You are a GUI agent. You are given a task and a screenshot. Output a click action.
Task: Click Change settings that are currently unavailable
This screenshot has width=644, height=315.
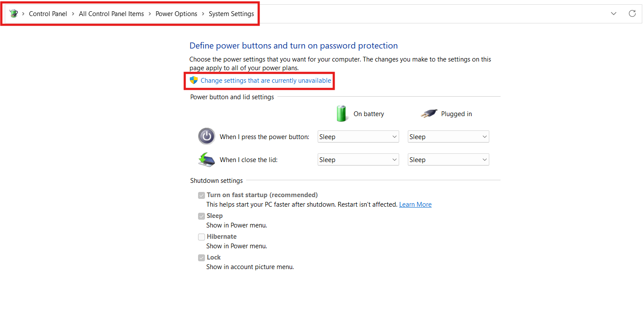[x=264, y=81]
